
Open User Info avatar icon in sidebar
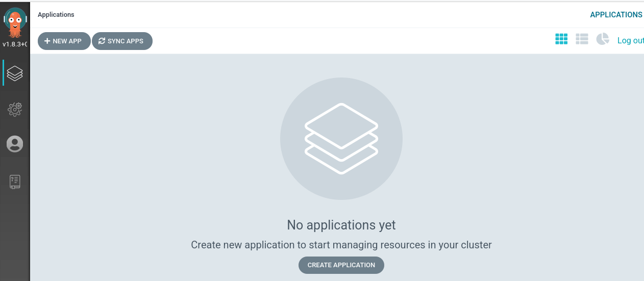(15, 144)
